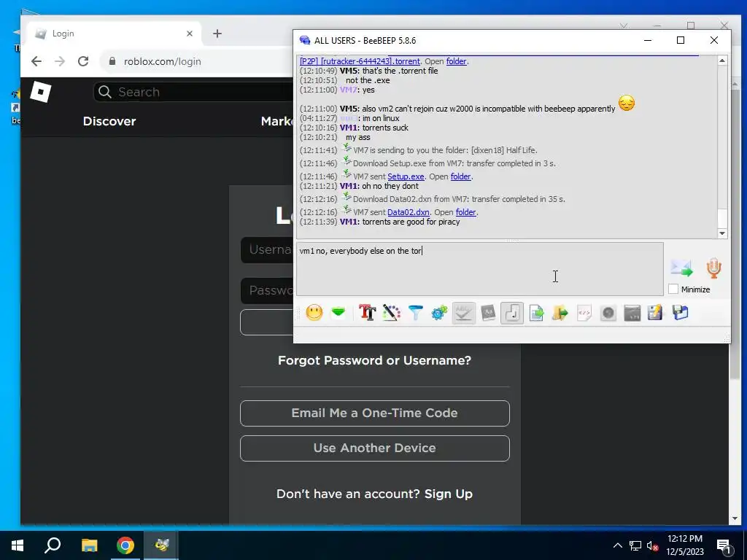Viewport: 747px width, 560px height.
Task: Reload the roblox.com page
Action: click(83, 61)
